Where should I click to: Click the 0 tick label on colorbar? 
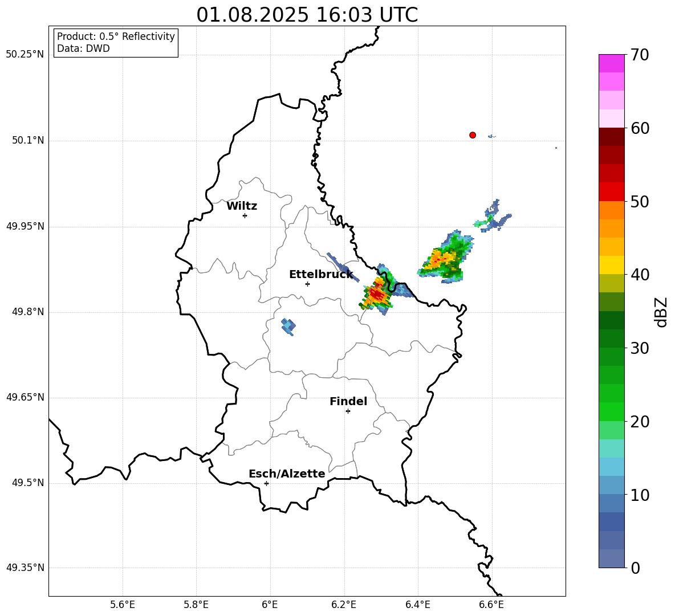click(635, 568)
